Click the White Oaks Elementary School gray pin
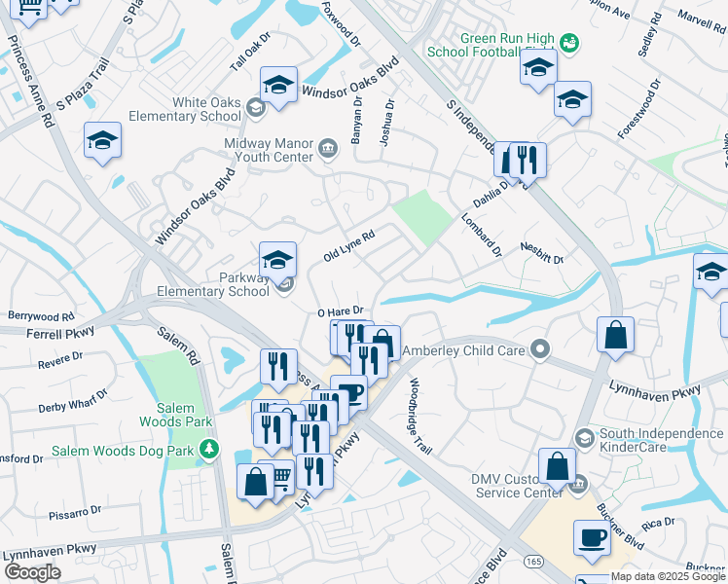Viewport: 728px width, 584px height. (x=255, y=108)
